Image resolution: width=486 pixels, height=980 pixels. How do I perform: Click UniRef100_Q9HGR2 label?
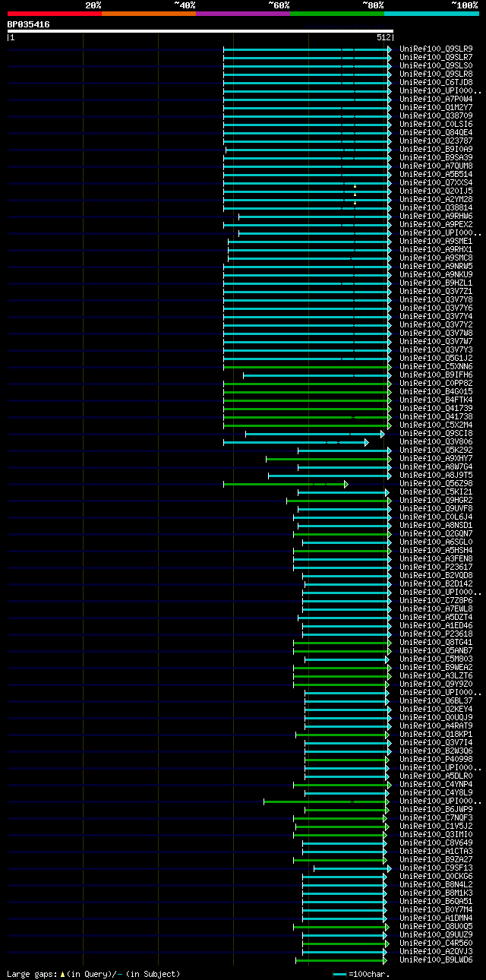(x=436, y=500)
